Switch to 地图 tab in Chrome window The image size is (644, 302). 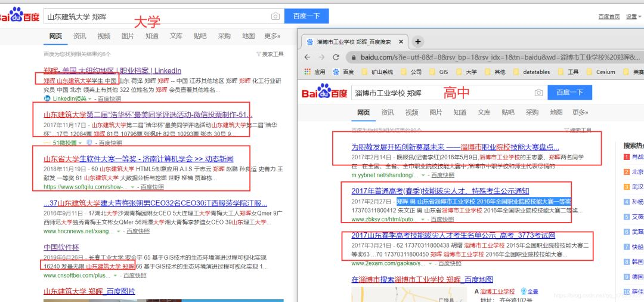(556, 112)
